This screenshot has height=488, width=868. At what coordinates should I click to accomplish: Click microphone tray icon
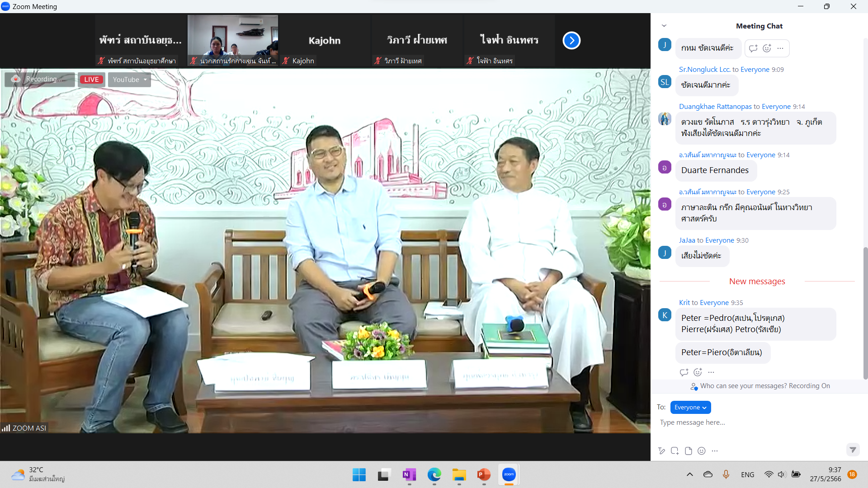coord(726,474)
